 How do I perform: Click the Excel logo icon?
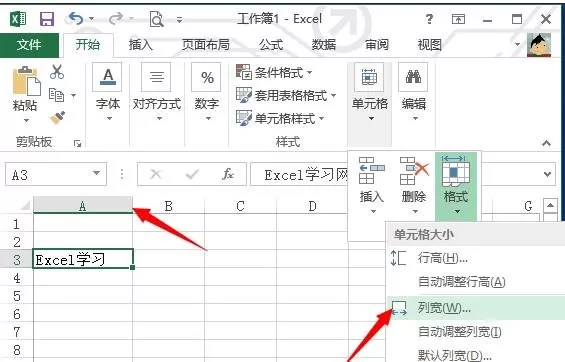(18, 19)
